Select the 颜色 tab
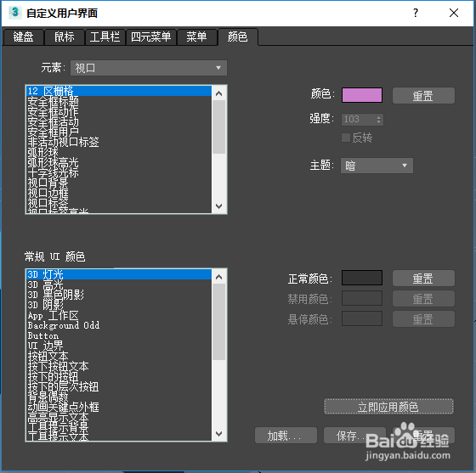This screenshot has width=476, height=473. [238, 37]
